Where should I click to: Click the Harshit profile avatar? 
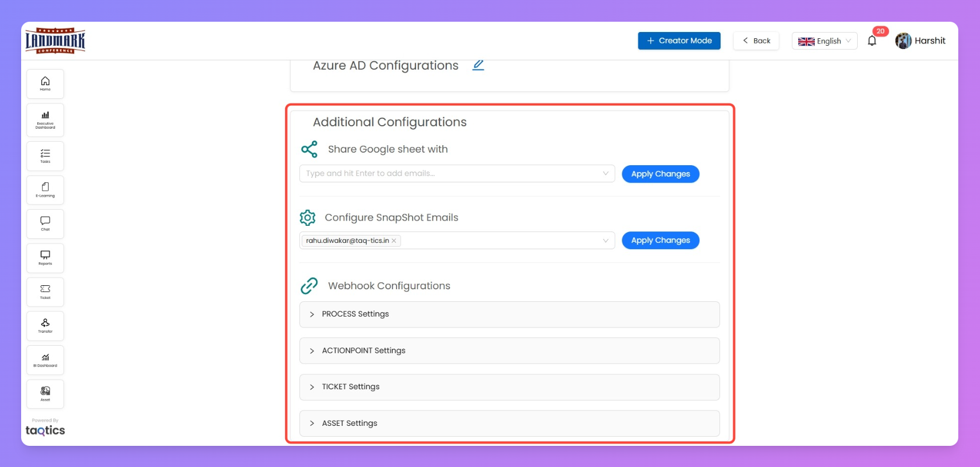[x=903, y=41]
